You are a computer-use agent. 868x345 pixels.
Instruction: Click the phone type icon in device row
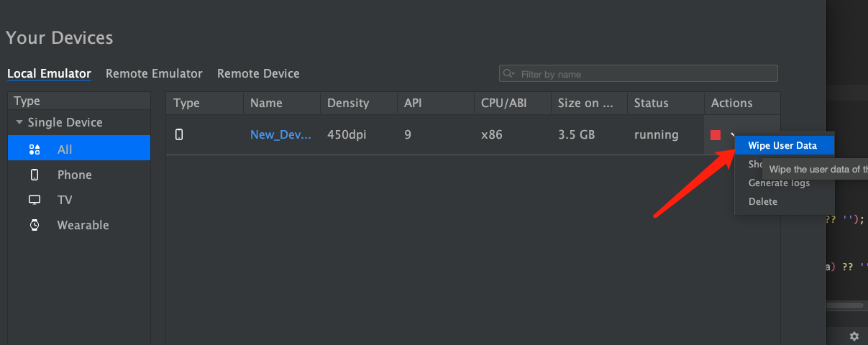tap(179, 134)
